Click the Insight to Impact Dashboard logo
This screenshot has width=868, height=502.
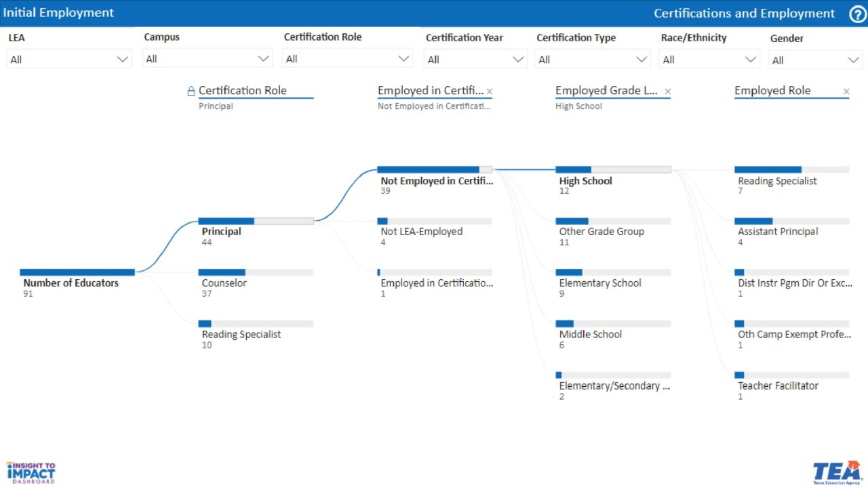pyautogui.click(x=30, y=472)
